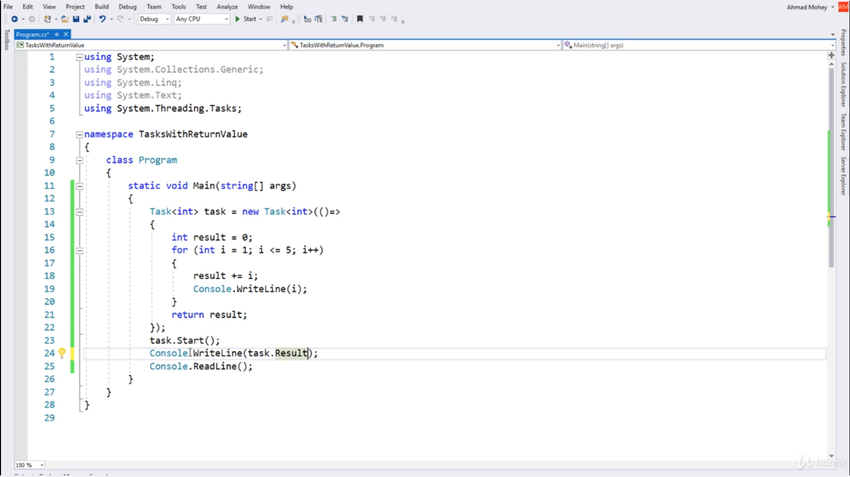The image size is (850, 477).
Task: Click the task.Start(); code line
Action: 185,340
